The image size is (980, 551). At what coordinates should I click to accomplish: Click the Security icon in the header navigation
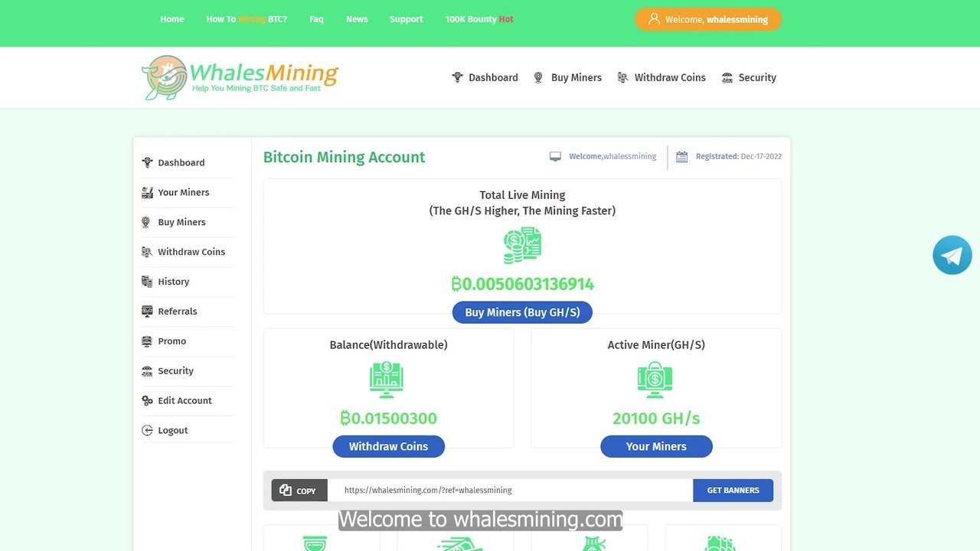[727, 77]
